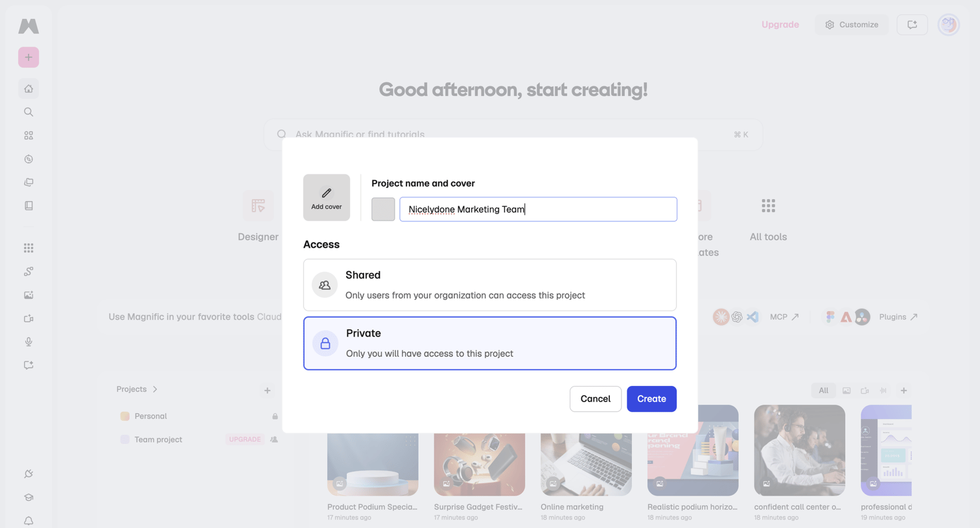Open the project color swatch picker

pyautogui.click(x=383, y=210)
